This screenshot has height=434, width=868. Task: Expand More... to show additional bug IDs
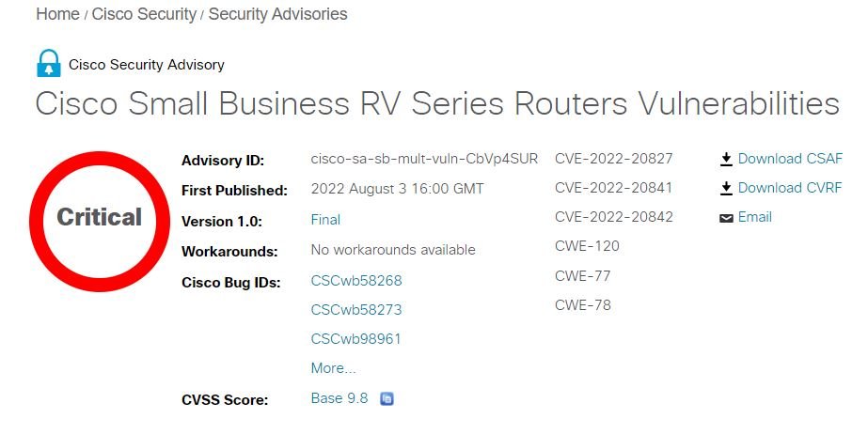coord(333,368)
